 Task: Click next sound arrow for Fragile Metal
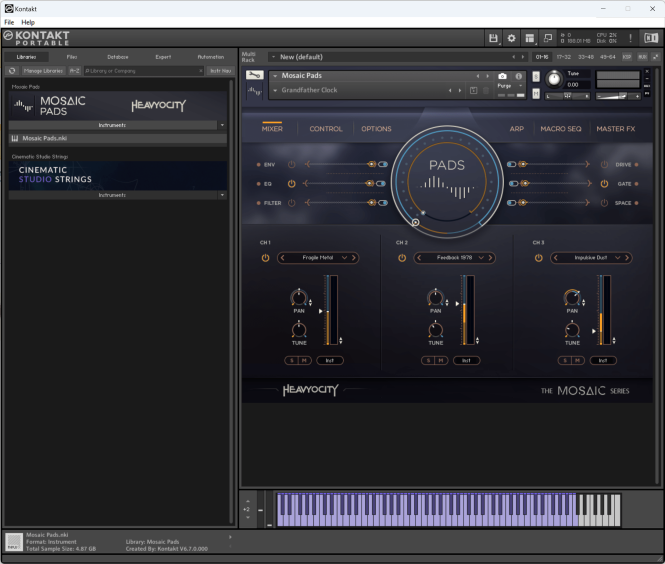[354, 257]
